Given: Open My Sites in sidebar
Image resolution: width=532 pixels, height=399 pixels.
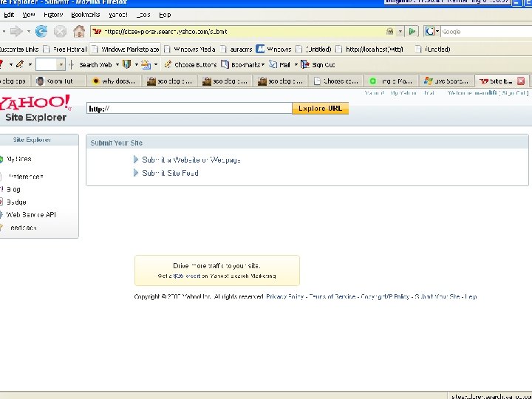Looking at the screenshot, I should point(19,159).
